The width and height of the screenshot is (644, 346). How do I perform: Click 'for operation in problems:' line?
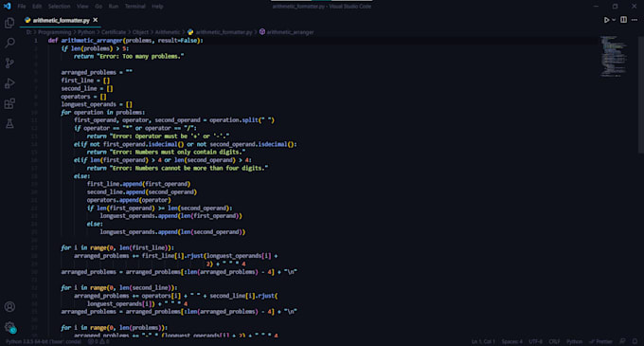(x=103, y=112)
